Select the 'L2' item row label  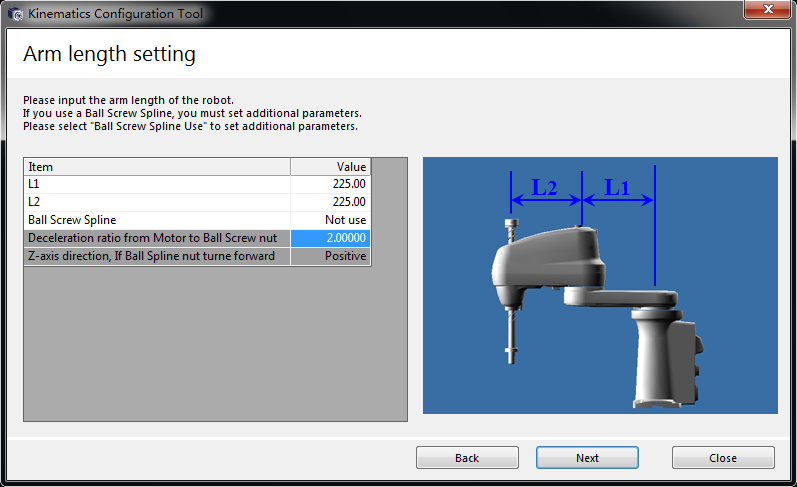157,202
